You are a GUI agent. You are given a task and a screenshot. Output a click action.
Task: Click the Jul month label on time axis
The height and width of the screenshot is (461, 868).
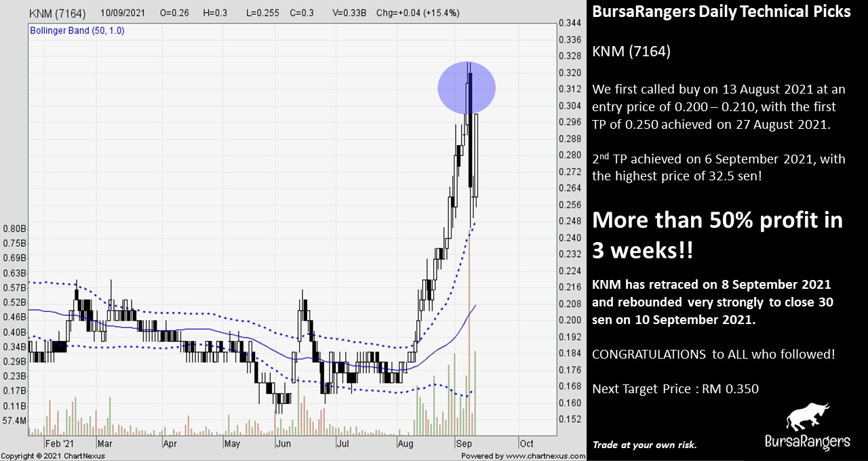click(x=343, y=443)
